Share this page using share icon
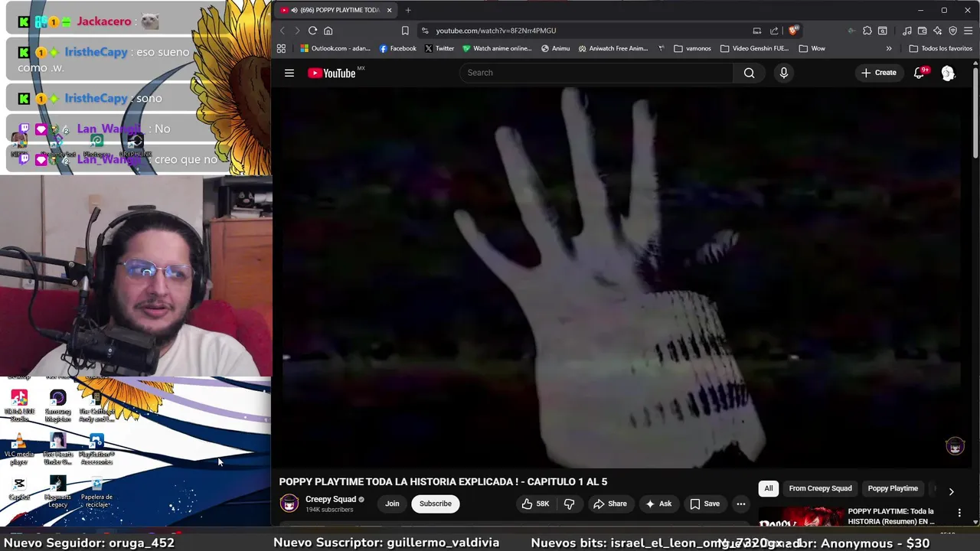980x551 pixels. [x=774, y=31]
